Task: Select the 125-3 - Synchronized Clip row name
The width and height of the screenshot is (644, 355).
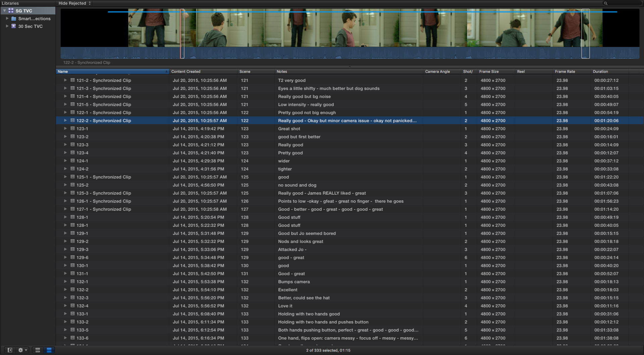Action: (104, 193)
